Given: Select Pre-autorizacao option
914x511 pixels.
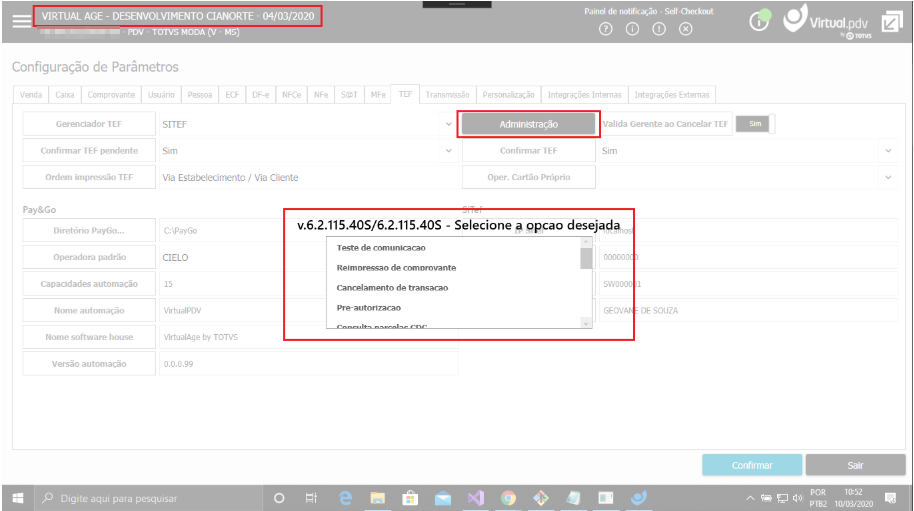Looking at the screenshot, I should (368, 308).
